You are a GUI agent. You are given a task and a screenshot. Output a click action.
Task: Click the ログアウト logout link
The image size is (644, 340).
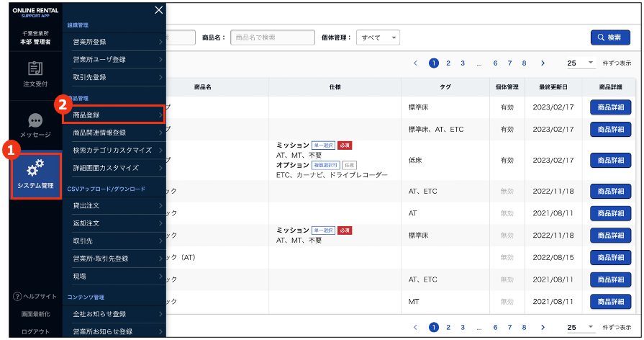(x=35, y=331)
